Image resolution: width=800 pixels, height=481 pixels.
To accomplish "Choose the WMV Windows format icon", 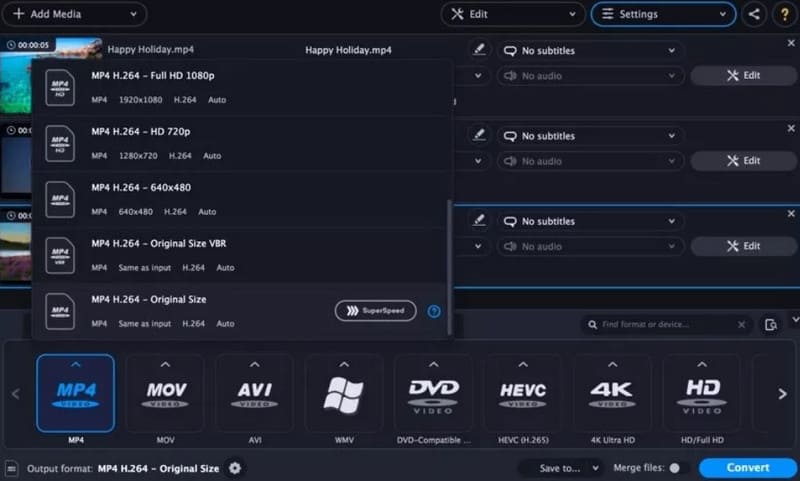I will [x=343, y=393].
